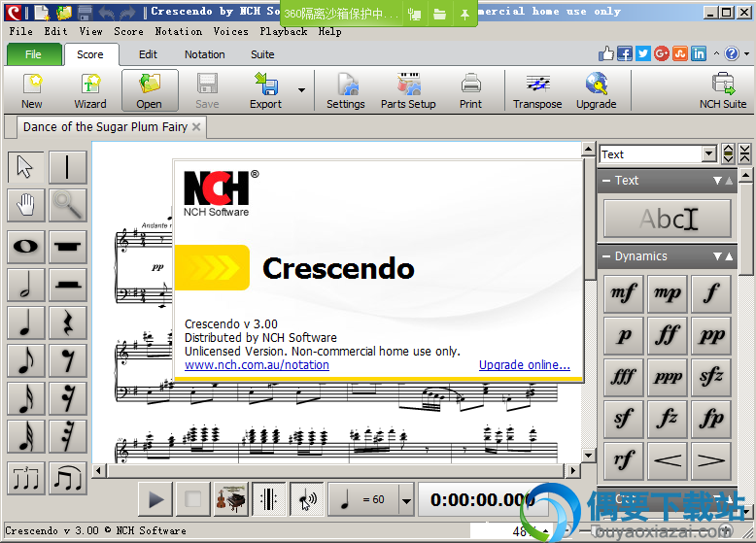The height and width of the screenshot is (543, 756).
Task: Insert fz dynamic marking
Action: click(668, 420)
